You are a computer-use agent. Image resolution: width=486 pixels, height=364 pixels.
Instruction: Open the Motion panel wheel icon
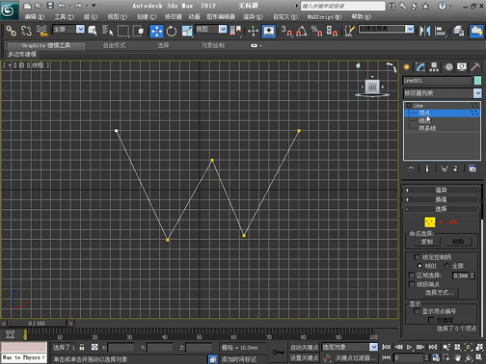449,67
